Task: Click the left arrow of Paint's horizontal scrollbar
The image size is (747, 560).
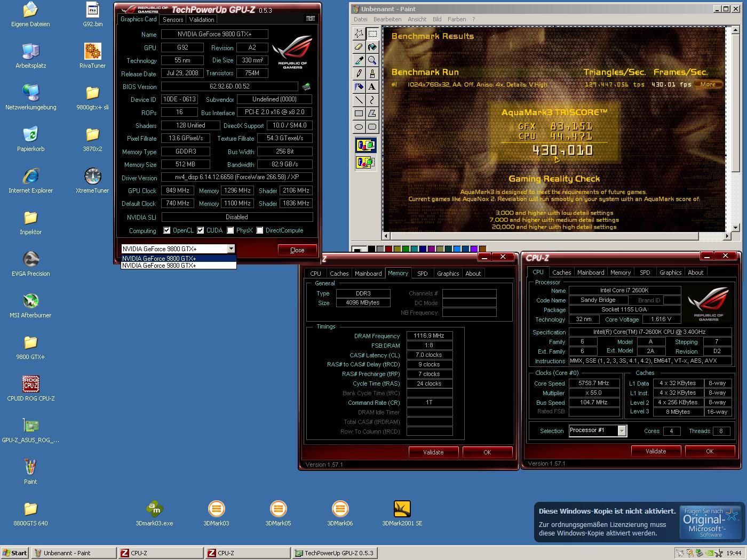Action: [386, 235]
